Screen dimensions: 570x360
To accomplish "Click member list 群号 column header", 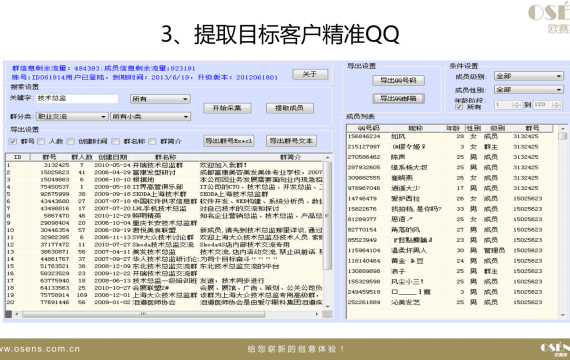I will pos(532,128).
